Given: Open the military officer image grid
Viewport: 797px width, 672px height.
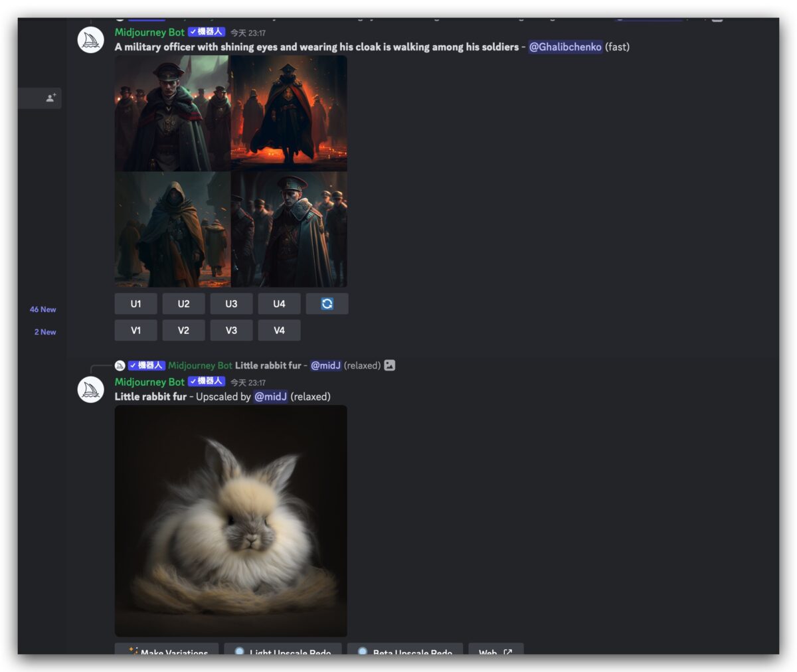Looking at the screenshot, I should (x=231, y=171).
